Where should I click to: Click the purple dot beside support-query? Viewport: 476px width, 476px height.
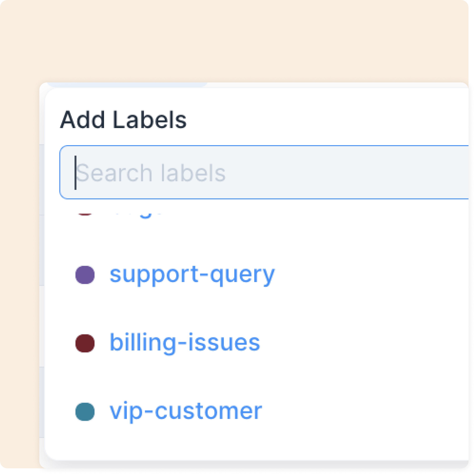pyautogui.click(x=85, y=275)
